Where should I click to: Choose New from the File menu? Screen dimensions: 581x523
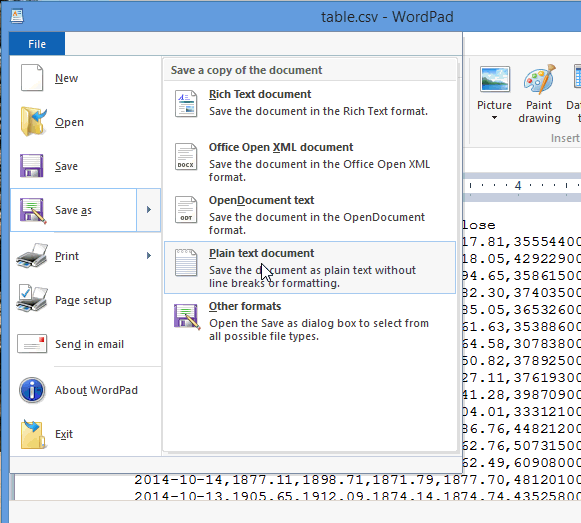tap(85, 78)
